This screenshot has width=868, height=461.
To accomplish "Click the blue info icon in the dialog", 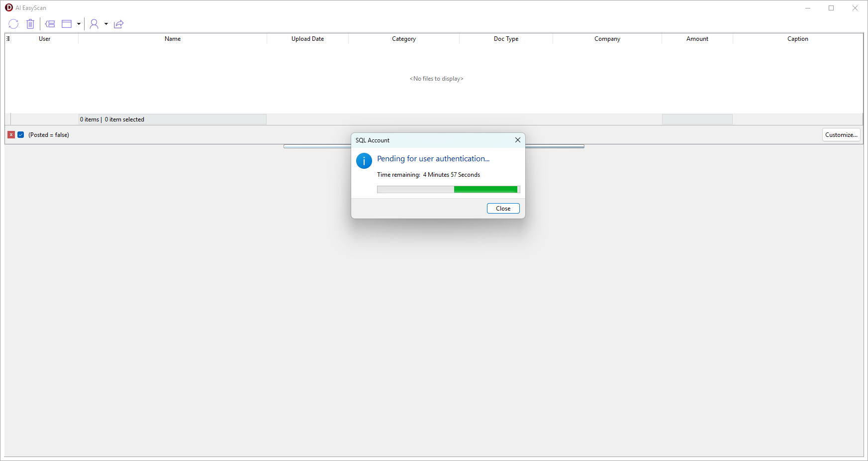I will (x=364, y=161).
